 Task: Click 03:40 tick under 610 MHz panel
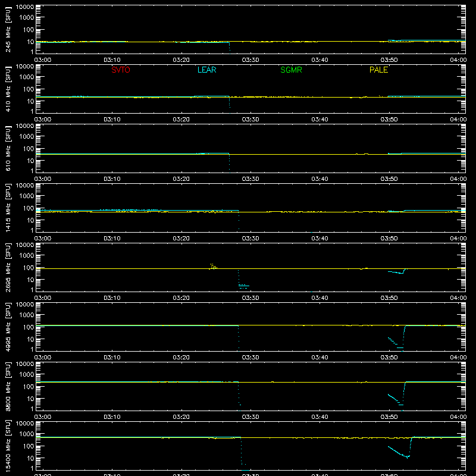[320, 179]
